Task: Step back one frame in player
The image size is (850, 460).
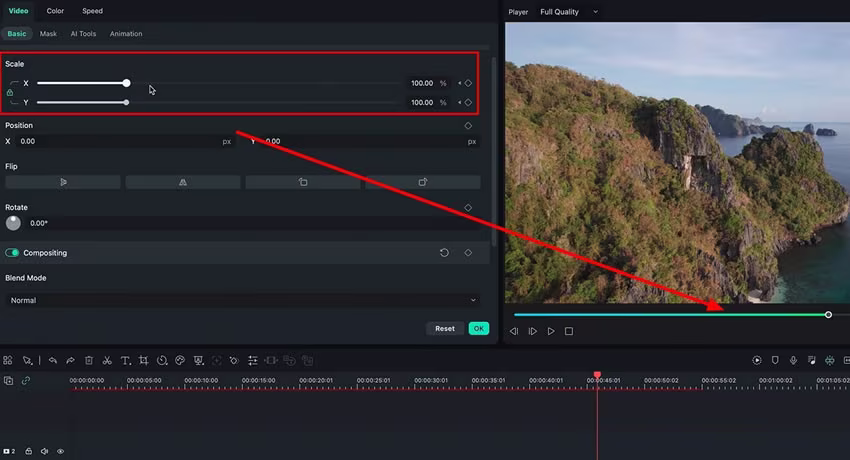Action: pos(514,331)
